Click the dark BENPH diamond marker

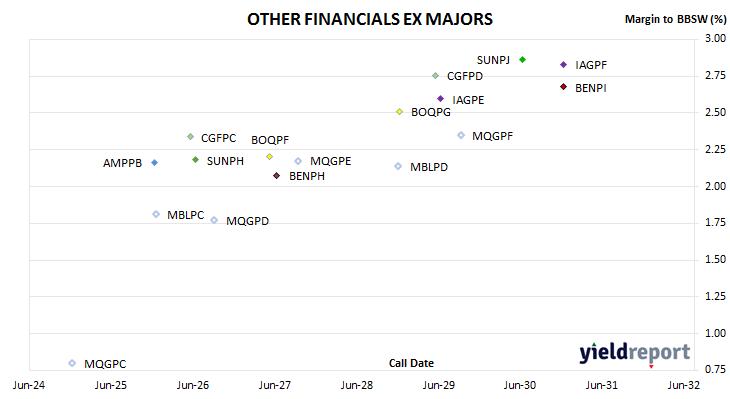pyautogui.click(x=277, y=176)
